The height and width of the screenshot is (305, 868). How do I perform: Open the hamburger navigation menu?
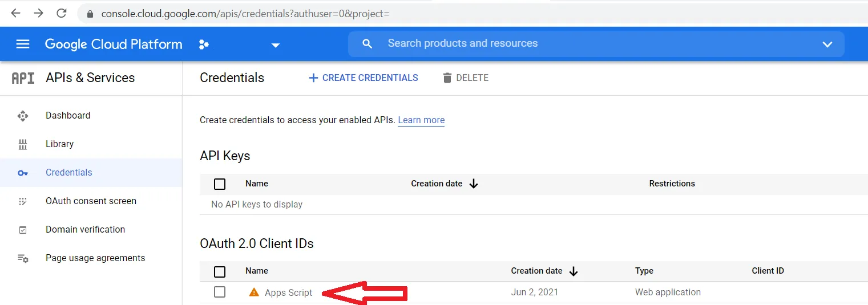tap(23, 44)
